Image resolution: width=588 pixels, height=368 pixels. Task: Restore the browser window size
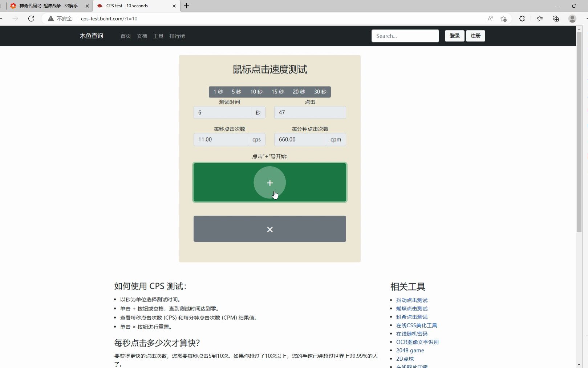[x=574, y=6]
